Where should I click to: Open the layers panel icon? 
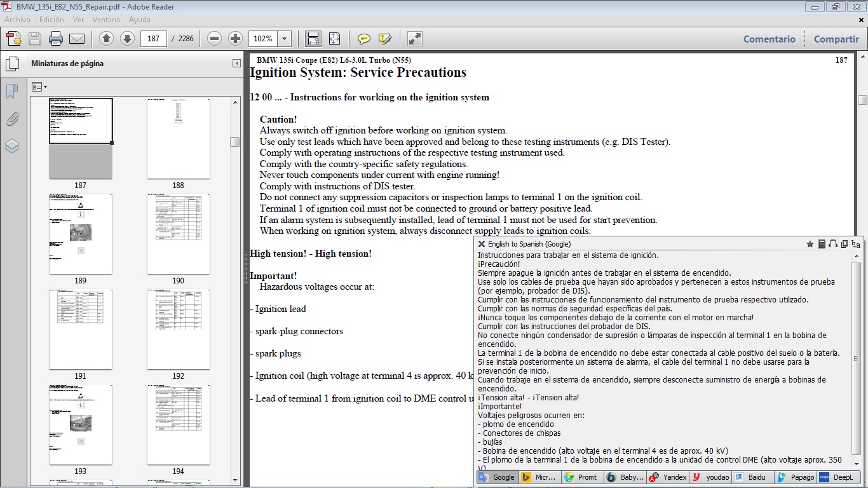(x=11, y=146)
